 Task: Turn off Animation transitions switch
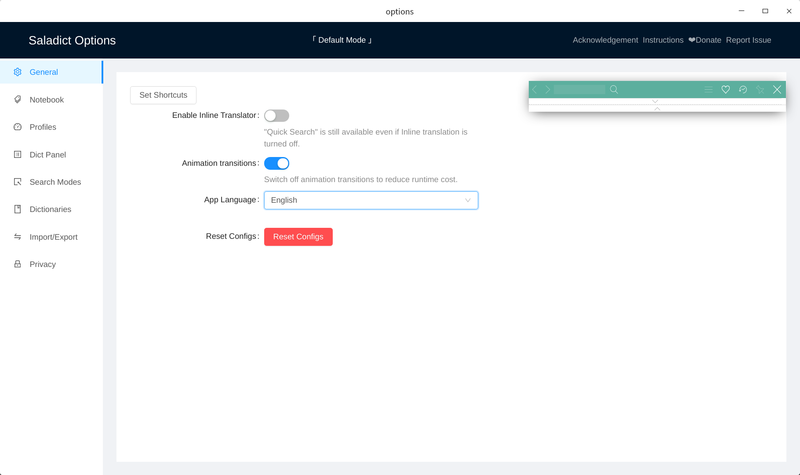pos(276,163)
